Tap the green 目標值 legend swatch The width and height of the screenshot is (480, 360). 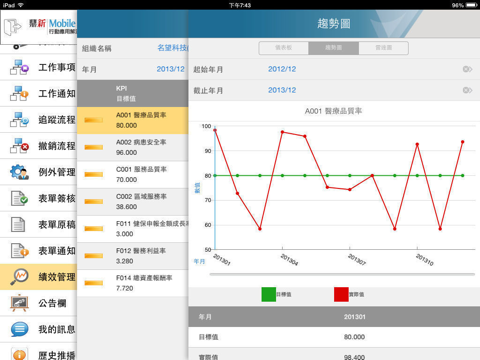[x=269, y=294]
